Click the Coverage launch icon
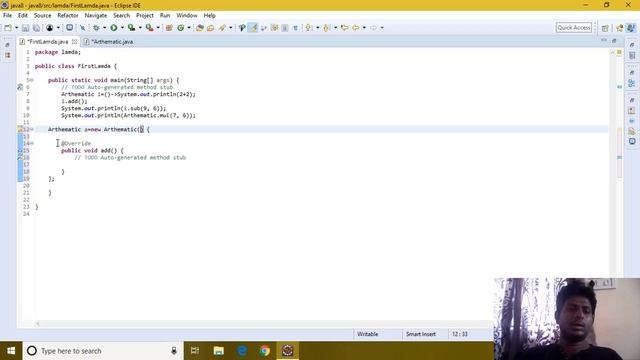 (131, 28)
